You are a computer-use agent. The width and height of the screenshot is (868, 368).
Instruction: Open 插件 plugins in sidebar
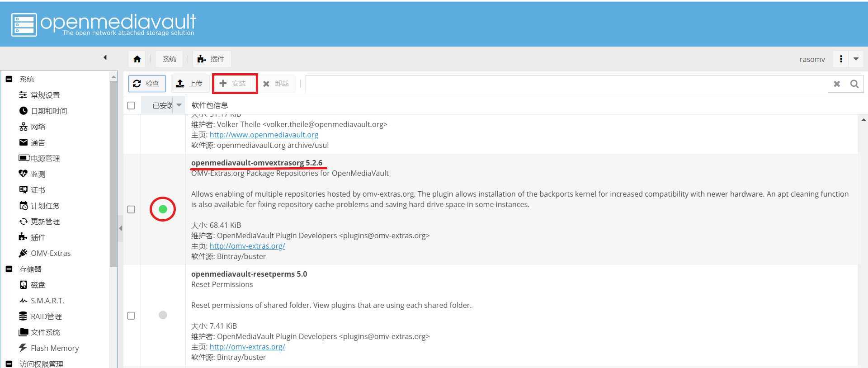click(x=38, y=237)
